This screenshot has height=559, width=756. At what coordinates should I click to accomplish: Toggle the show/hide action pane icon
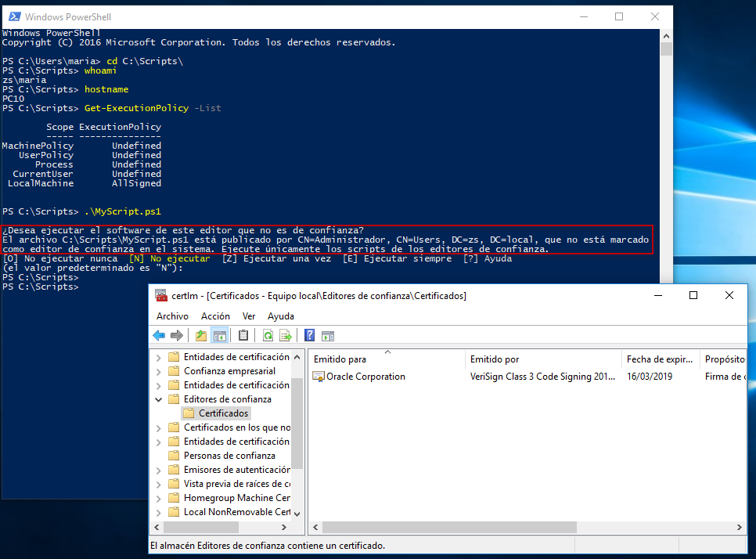coord(328,335)
